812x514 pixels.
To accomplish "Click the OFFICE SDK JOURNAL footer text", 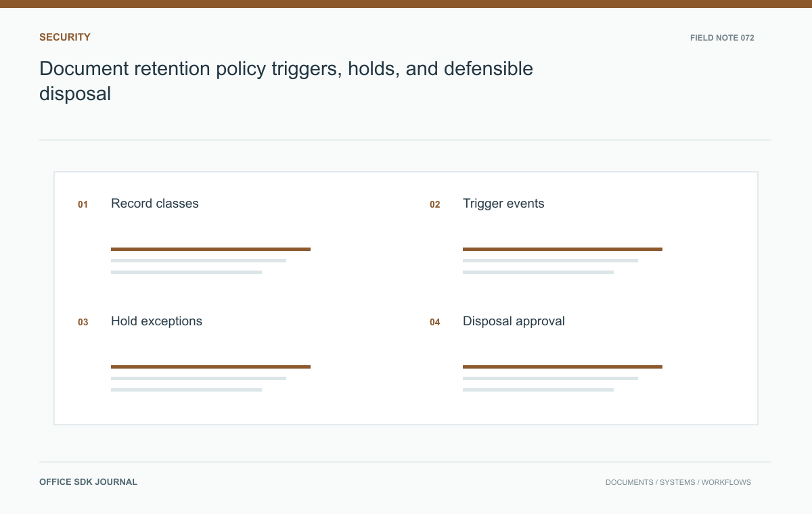I will pyautogui.click(x=88, y=482).
